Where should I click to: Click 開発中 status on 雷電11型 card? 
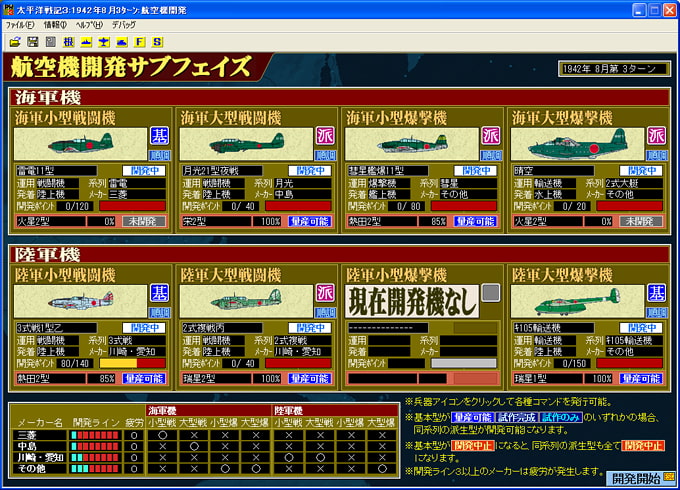(144, 171)
